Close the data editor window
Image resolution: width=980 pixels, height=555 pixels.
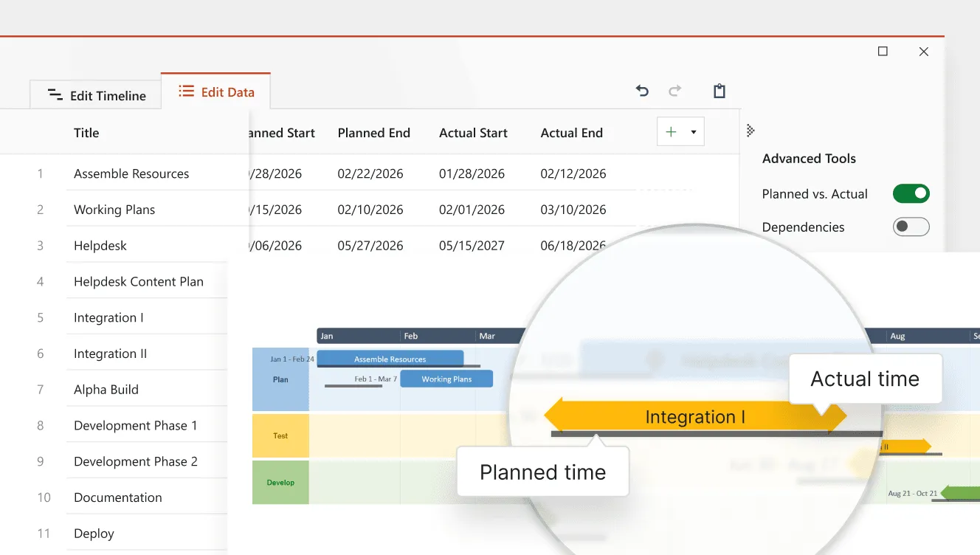923,52
